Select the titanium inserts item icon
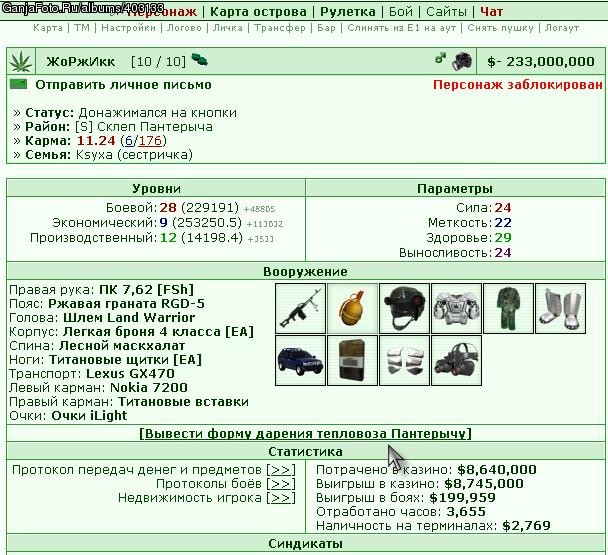This screenshot has width=608, height=555. pos(404,361)
